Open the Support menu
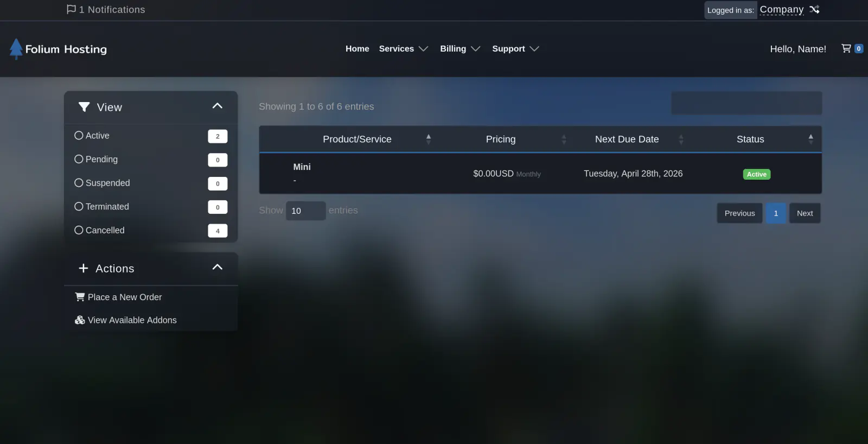Screen dimensions: 868x444 pos(515,49)
